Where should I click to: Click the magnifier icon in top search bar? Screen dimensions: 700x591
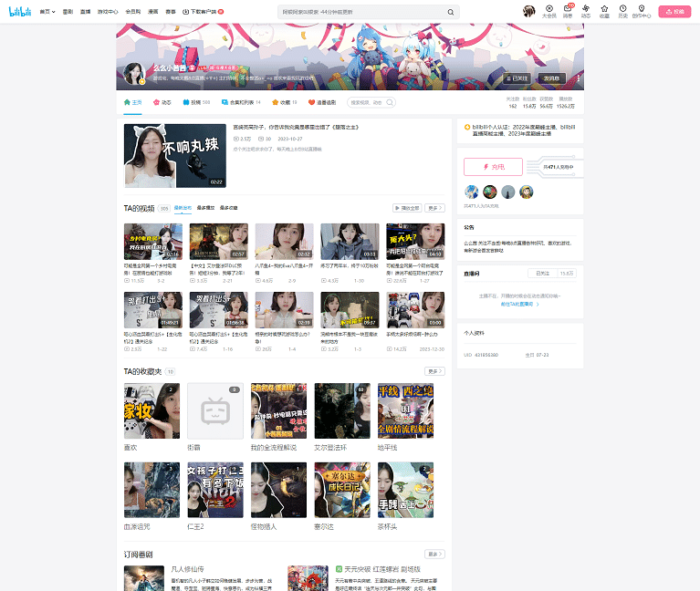pyautogui.click(x=451, y=12)
